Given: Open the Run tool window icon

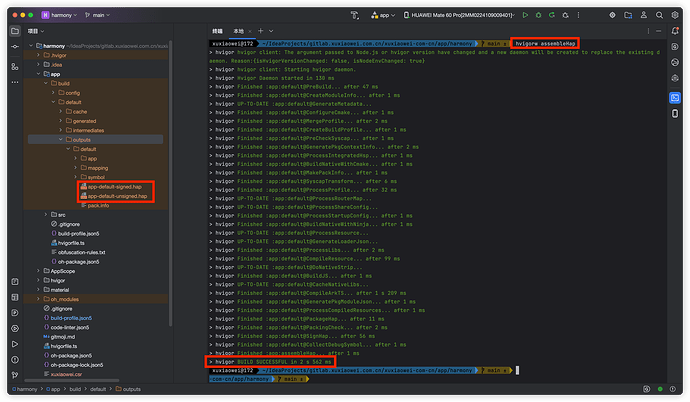Looking at the screenshot, I should [x=15, y=344].
